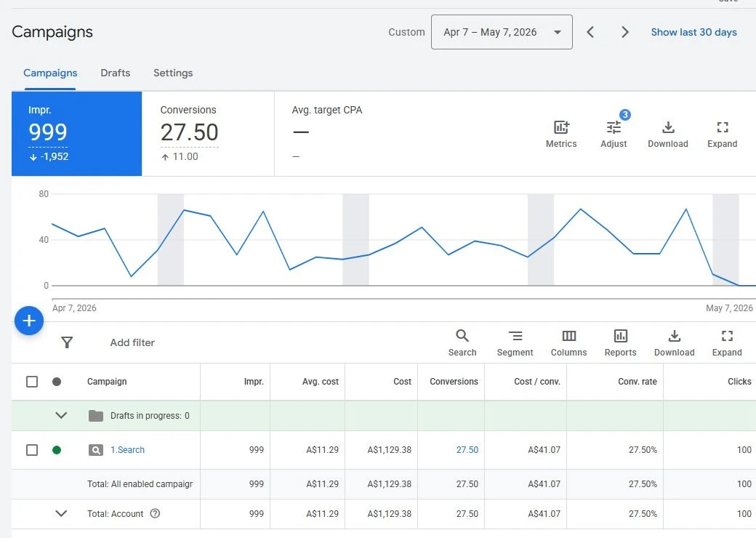
Task: Click the search campaign type icon
Action: [x=96, y=450]
